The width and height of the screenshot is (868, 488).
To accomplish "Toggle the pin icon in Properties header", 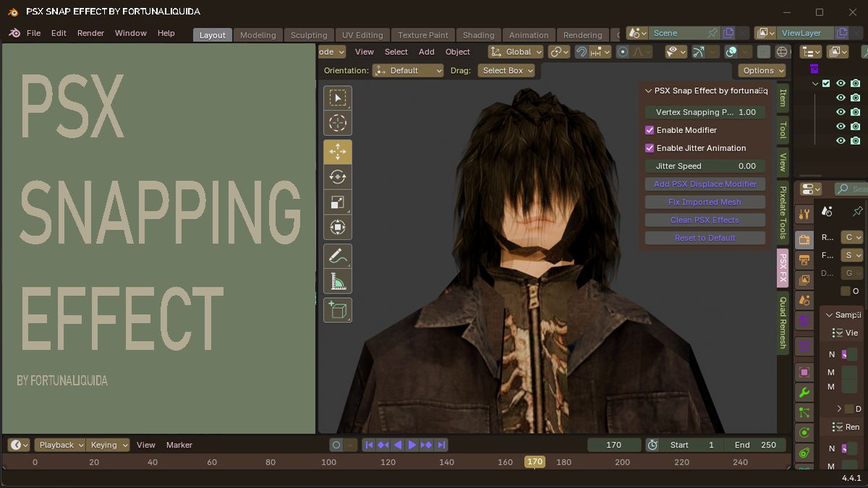I will click(858, 211).
